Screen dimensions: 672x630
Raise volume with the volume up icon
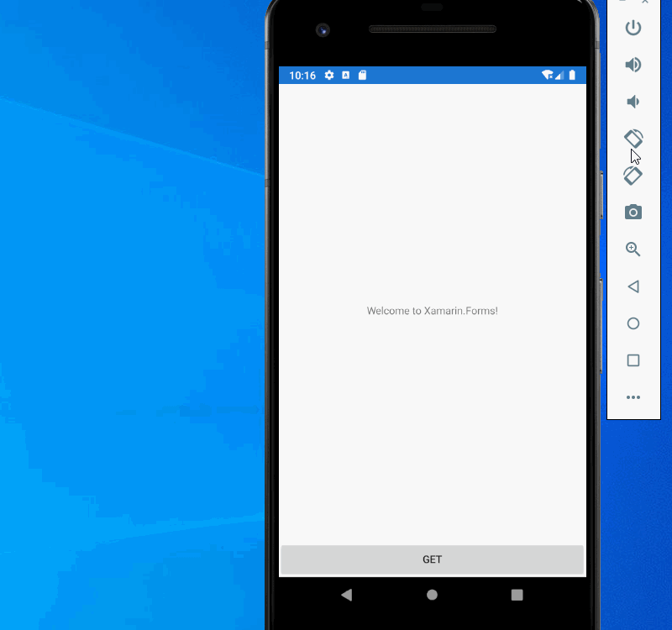[x=633, y=65]
